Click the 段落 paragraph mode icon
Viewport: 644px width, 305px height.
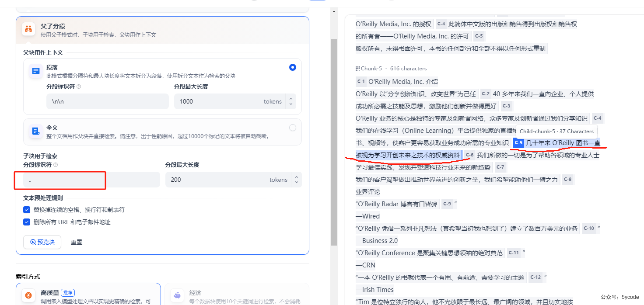click(x=36, y=71)
